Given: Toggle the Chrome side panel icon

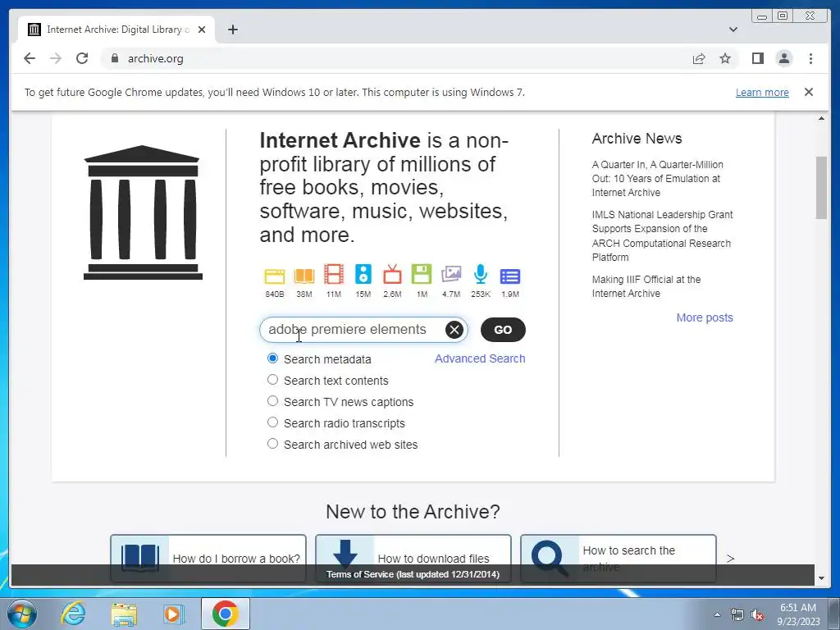Looking at the screenshot, I should tap(757, 58).
